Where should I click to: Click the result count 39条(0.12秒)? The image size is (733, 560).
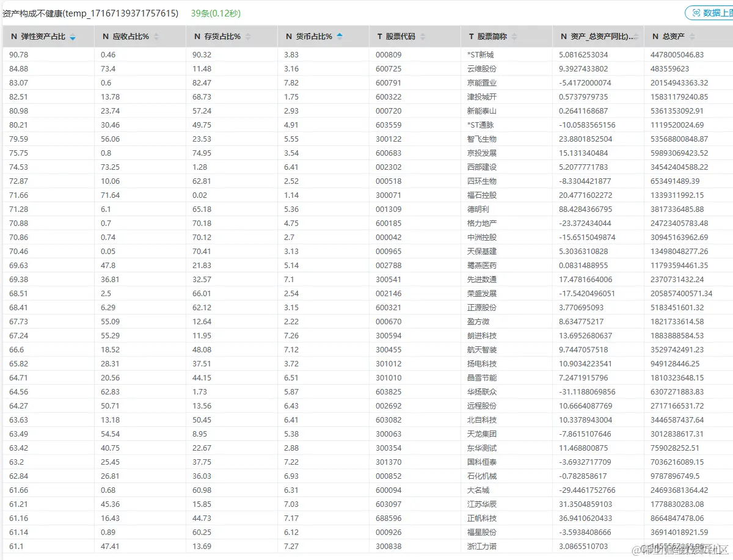tap(216, 13)
